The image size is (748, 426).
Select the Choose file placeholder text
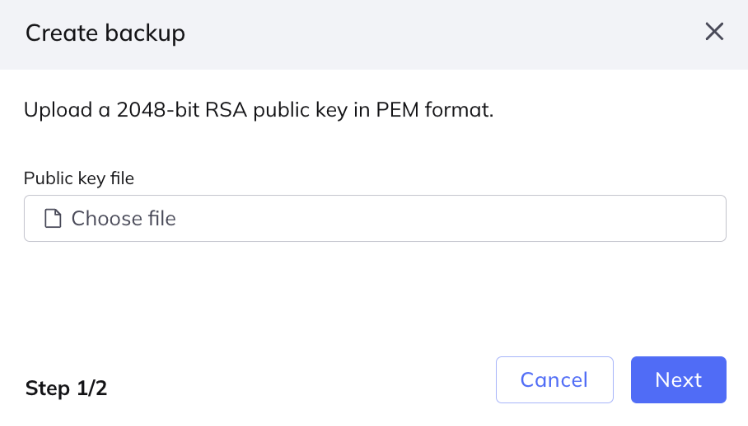[x=124, y=218]
